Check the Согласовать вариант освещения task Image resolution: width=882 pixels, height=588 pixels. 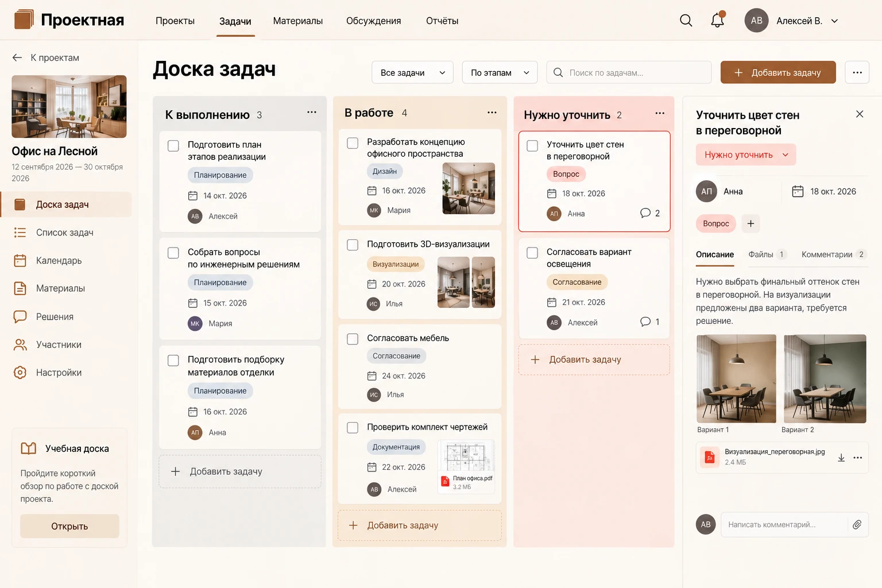tap(532, 253)
